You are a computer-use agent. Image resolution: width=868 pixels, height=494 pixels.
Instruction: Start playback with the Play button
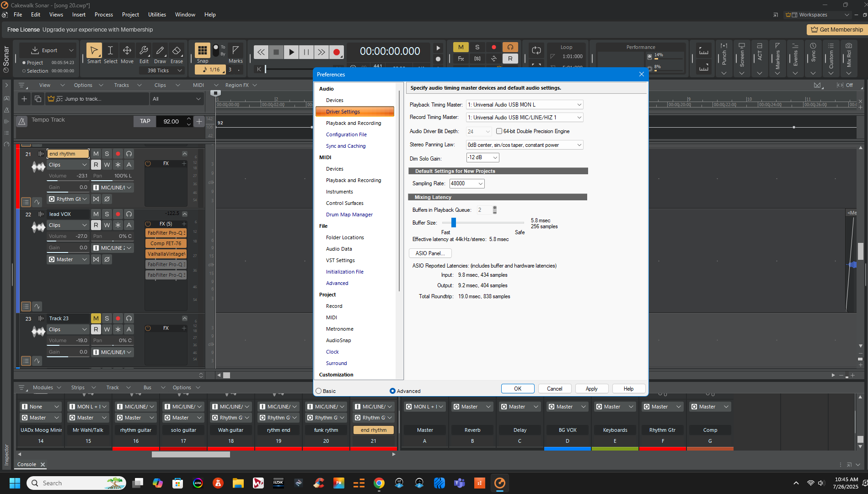click(291, 52)
